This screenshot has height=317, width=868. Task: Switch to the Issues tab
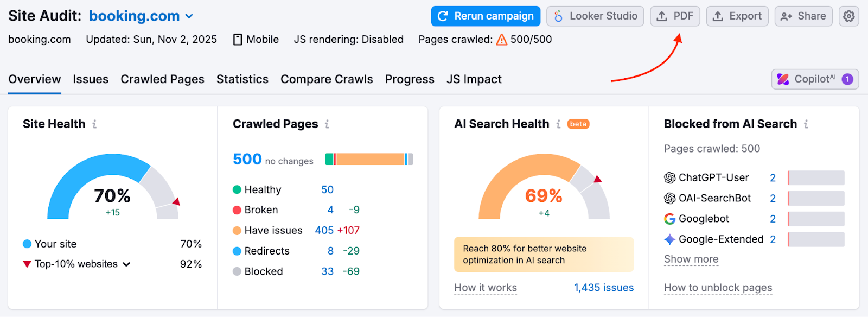(91, 79)
